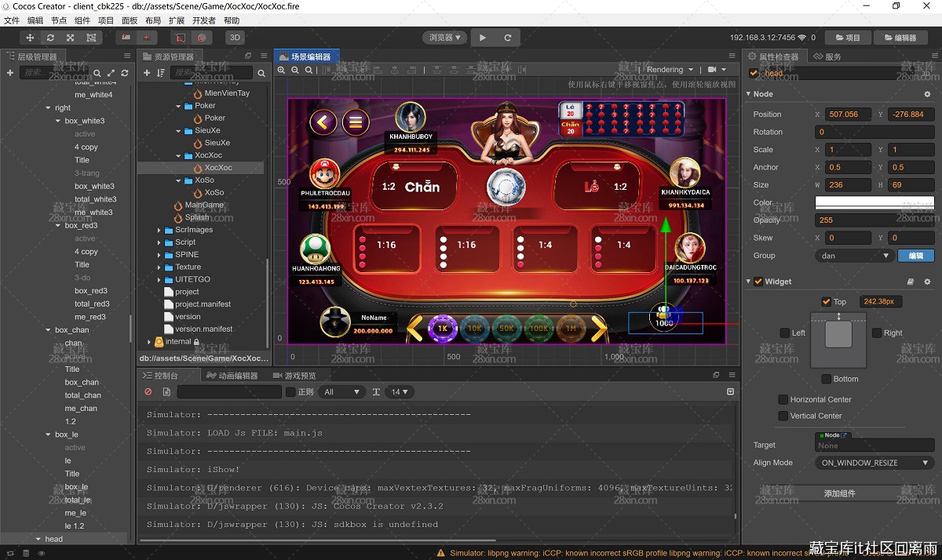Open the 扩展 menu
Screen dimensions: 942x560
point(177,20)
